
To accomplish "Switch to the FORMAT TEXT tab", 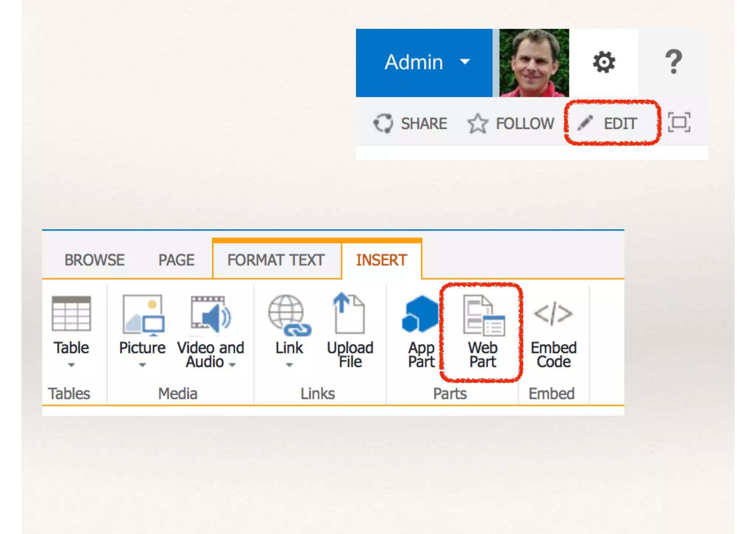I will click(276, 260).
